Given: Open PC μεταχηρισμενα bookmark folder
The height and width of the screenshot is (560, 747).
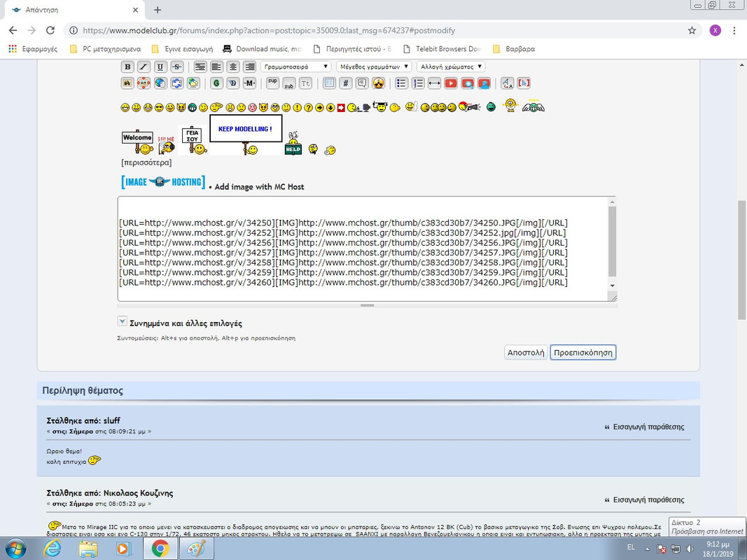Looking at the screenshot, I should [105, 49].
